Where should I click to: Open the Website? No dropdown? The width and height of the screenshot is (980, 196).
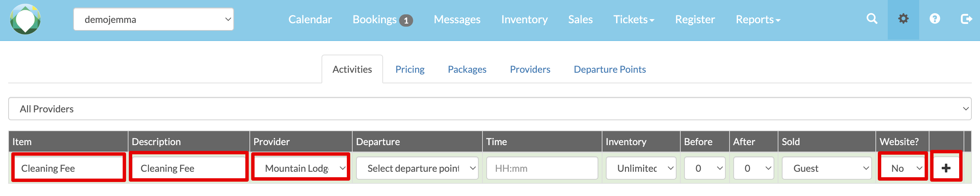click(903, 168)
